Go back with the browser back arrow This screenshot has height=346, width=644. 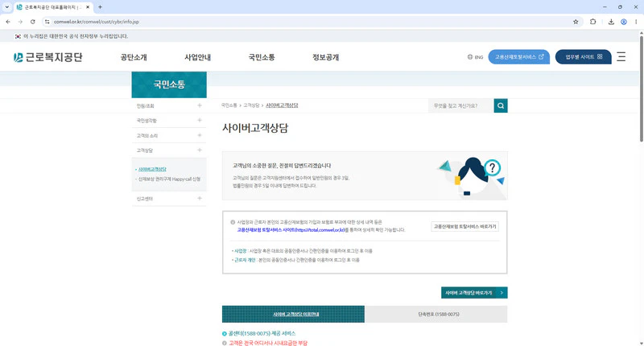8,22
